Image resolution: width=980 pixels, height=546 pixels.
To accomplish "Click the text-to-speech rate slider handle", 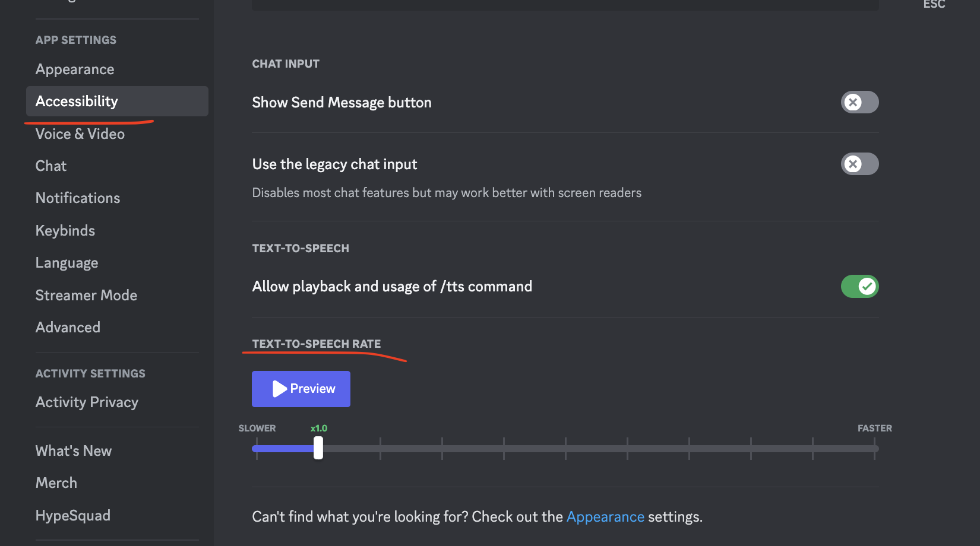I will 318,448.
